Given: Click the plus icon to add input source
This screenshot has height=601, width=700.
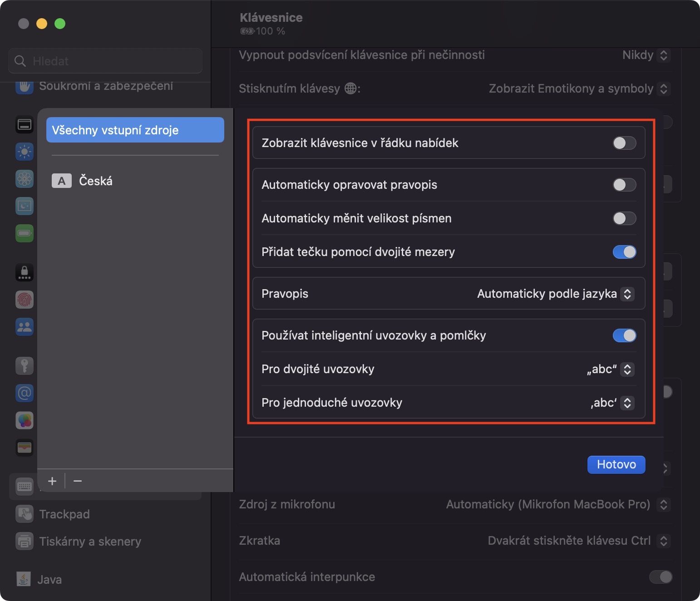Looking at the screenshot, I should [52, 481].
